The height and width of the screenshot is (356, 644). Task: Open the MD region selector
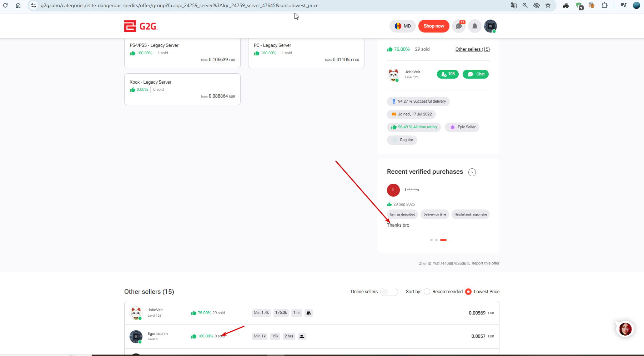[403, 26]
